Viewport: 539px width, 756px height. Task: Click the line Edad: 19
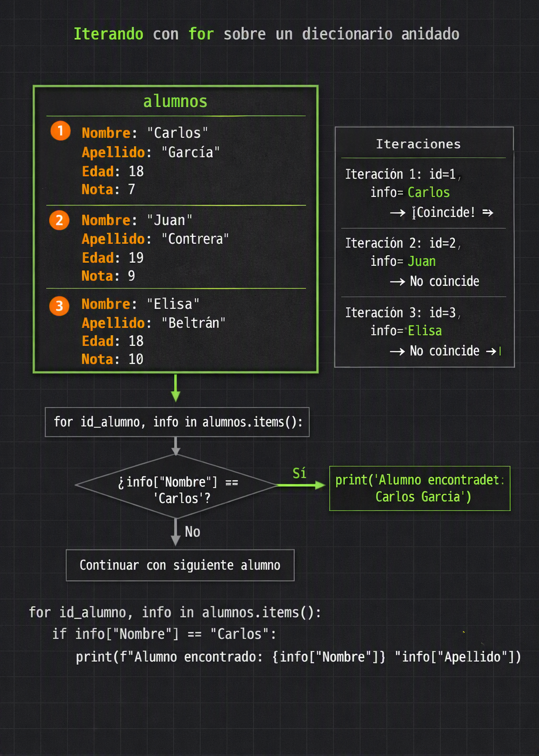(113, 258)
